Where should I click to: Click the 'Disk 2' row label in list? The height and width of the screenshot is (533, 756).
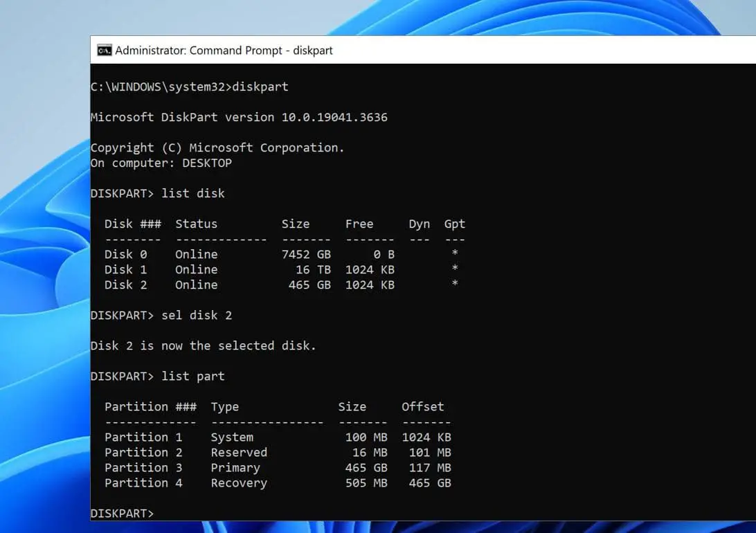point(125,284)
